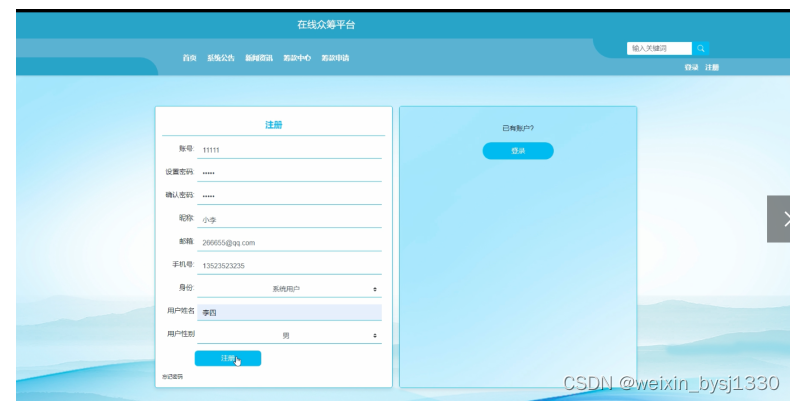Click the 登录 link in header
Screen dimensions: 795x403
click(691, 67)
